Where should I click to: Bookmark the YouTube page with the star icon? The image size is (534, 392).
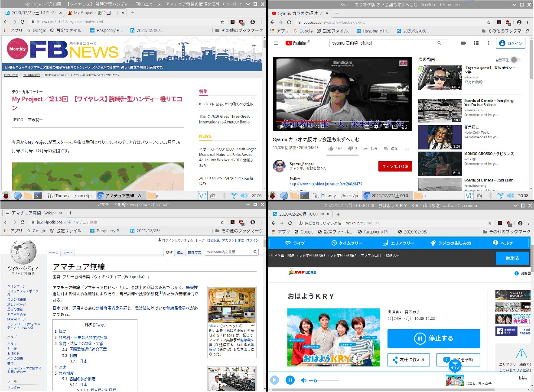(x=489, y=22)
